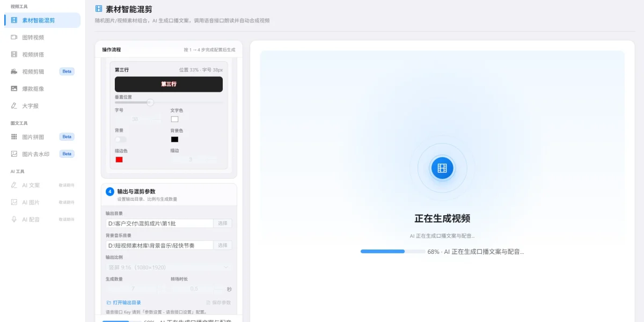Click the dark 第三行 subtitle preview
This screenshot has height=322, width=644.
coord(169,84)
